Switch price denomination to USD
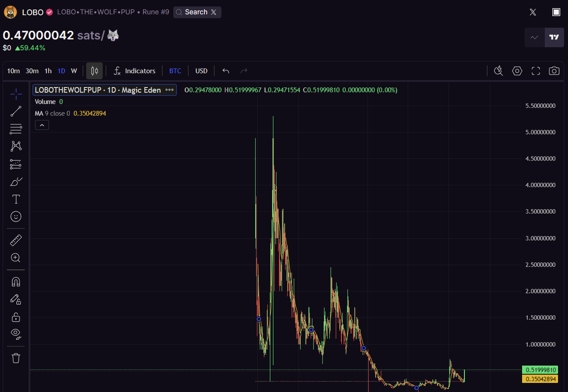568x392 pixels. 202,71
